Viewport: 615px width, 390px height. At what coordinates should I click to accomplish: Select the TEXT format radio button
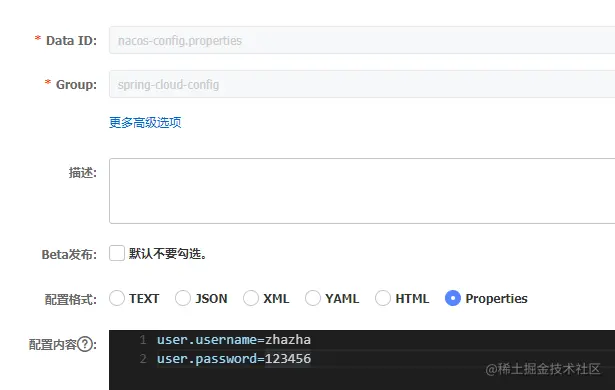117,298
